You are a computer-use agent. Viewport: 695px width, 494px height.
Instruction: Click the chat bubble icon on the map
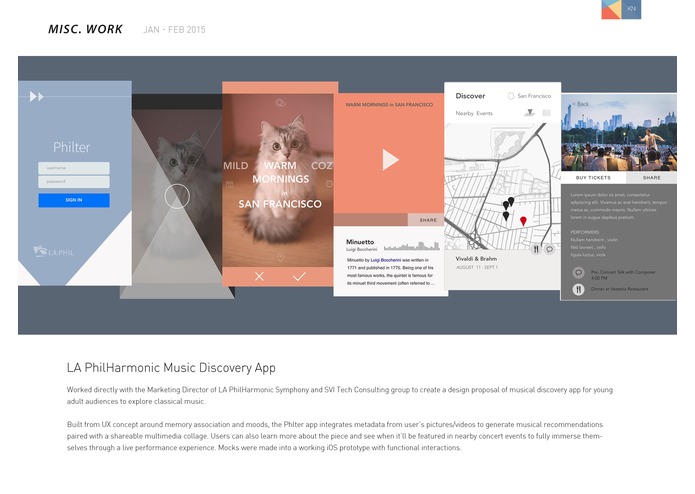pyautogui.click(x=549, y=249)
